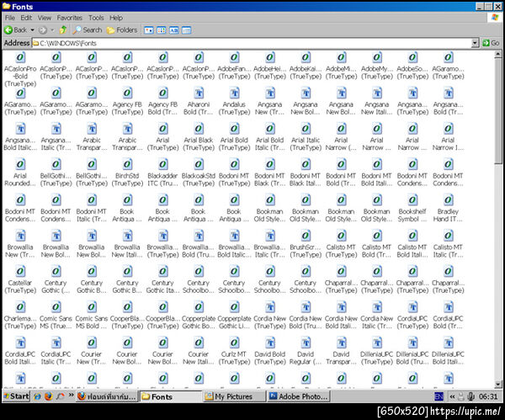Select the List Fonts By Similarity icon
The width and height of the screenshot is (505, 420).
point(174,30)
